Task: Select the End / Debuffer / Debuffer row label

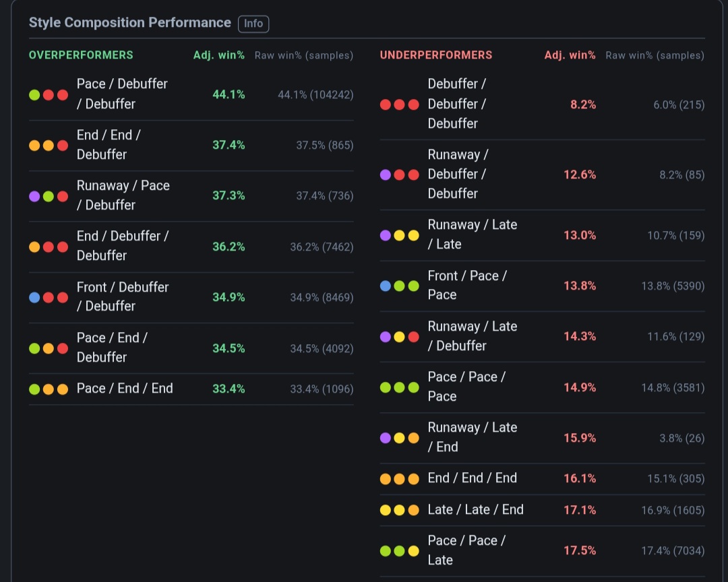Action: [x=123, y=245]
